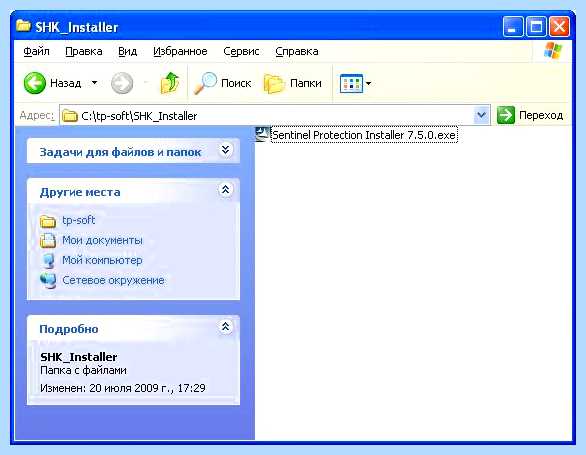The image size is (586, 455).
Task: Open the tp-soft link
Action: pyautogui.click(x=78, y=220)
